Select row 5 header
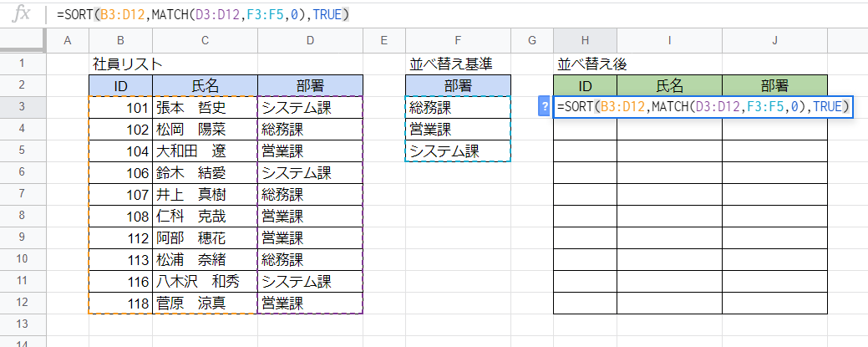868x347 pixels. click(23, 151)
